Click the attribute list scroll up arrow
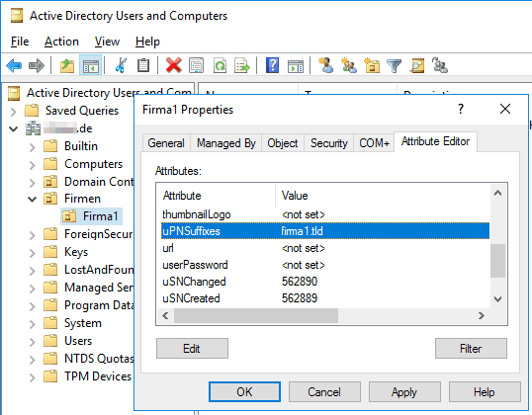The width and height of the screenshot is (532, 415). point(497,193)
